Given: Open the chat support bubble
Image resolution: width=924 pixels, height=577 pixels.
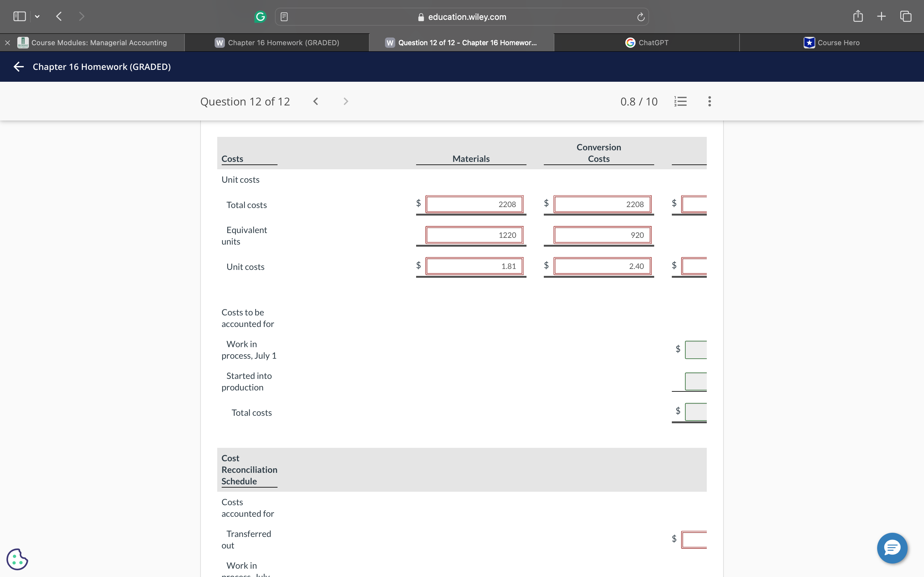Looking at the screenshot, I should tap(892, 548).
